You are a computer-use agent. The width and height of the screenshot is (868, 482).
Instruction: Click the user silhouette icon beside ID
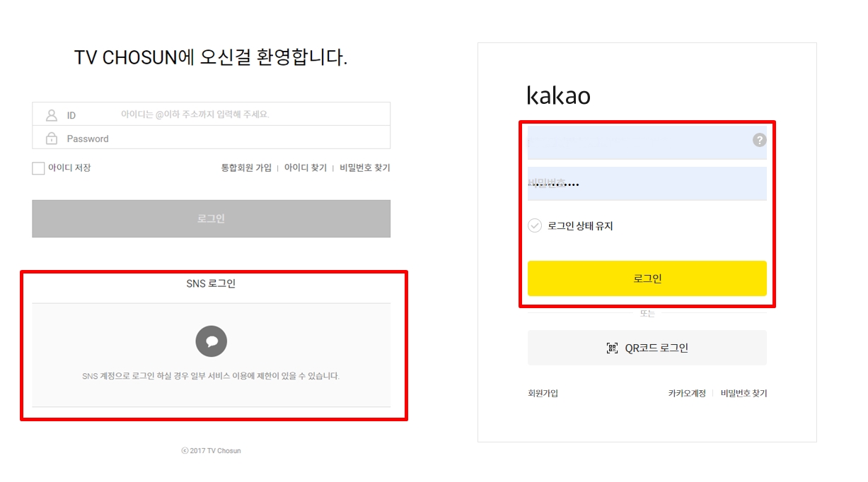tap(52, 114)
